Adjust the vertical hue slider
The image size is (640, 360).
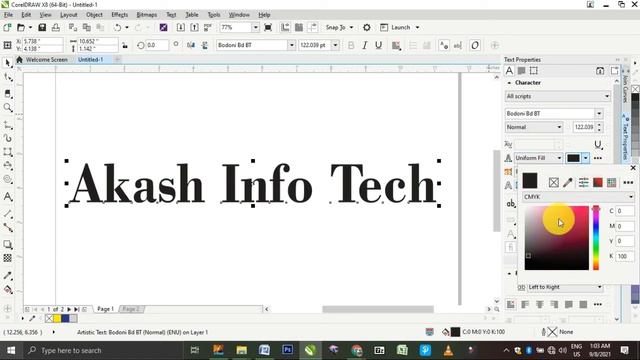click(596, 238)
